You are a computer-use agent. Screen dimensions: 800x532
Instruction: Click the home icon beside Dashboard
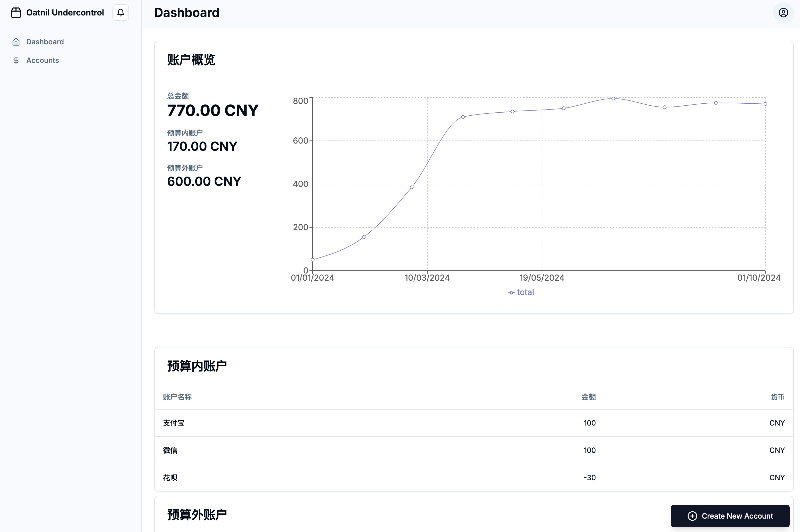[16, 42]
